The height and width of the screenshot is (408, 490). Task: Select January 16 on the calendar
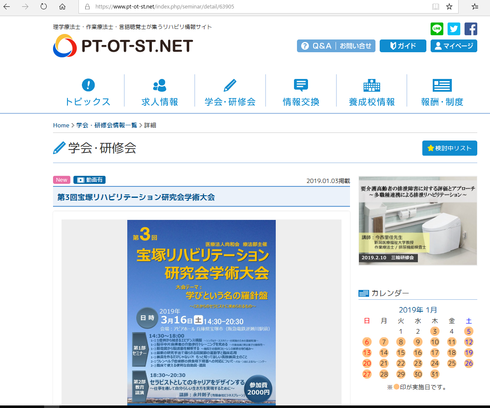point(418,353)
